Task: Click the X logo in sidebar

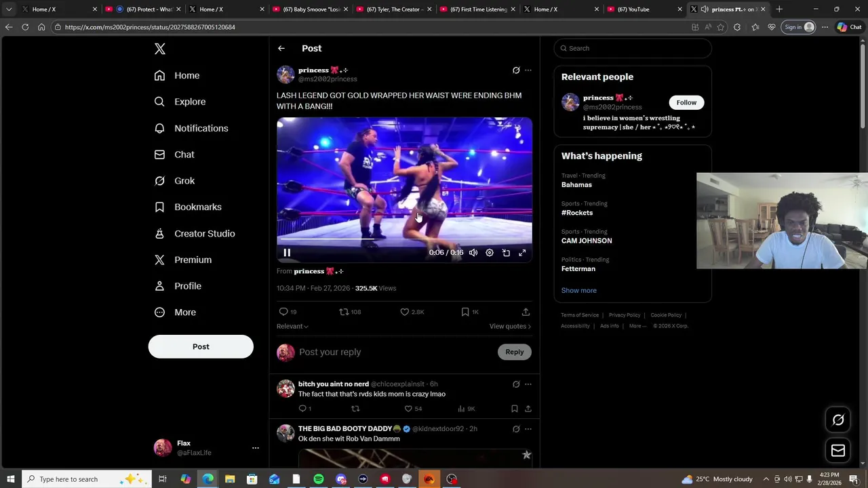Action: point(160,49)
